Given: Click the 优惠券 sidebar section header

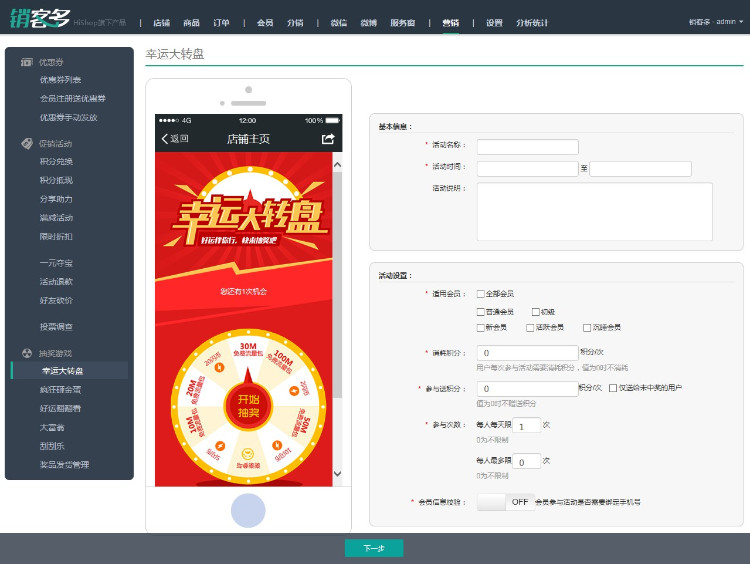Looking at the screenshot, I should 51,62.
